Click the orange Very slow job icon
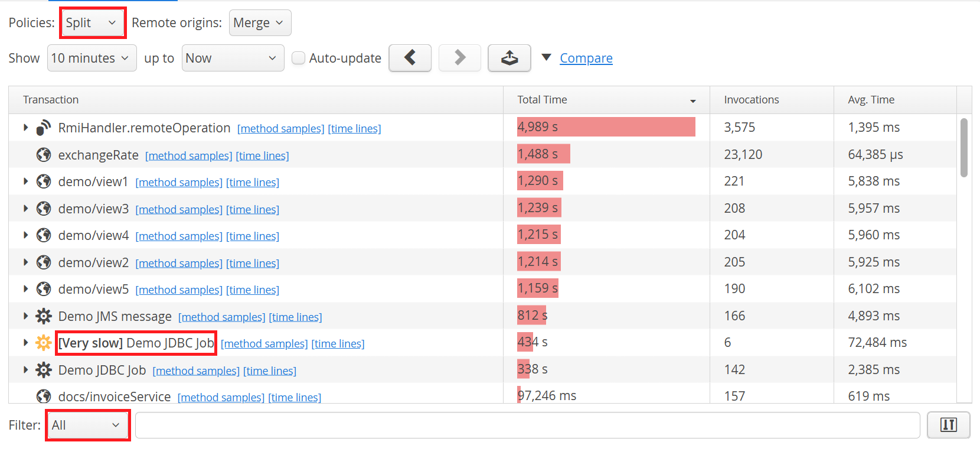 44,343
